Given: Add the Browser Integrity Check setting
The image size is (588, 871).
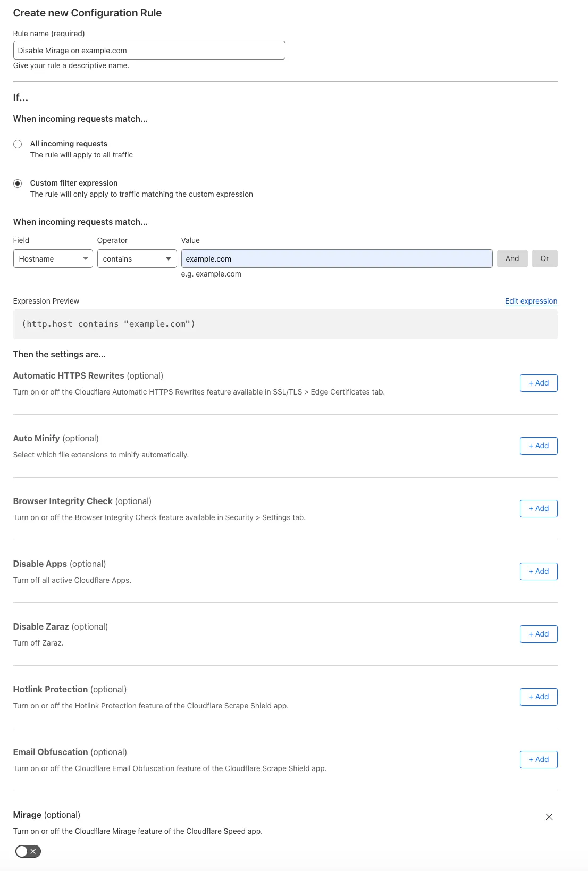Looking at the screenshot, I should click(538, 509).
